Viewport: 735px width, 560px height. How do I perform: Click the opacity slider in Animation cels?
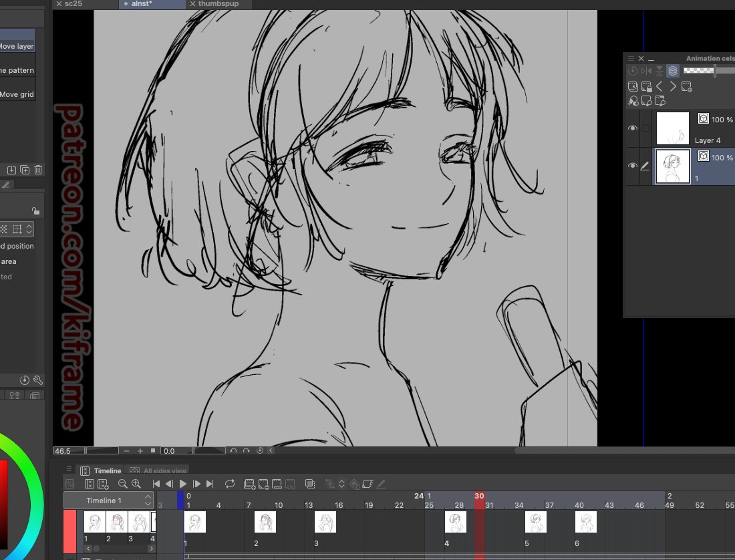point(709,71)
